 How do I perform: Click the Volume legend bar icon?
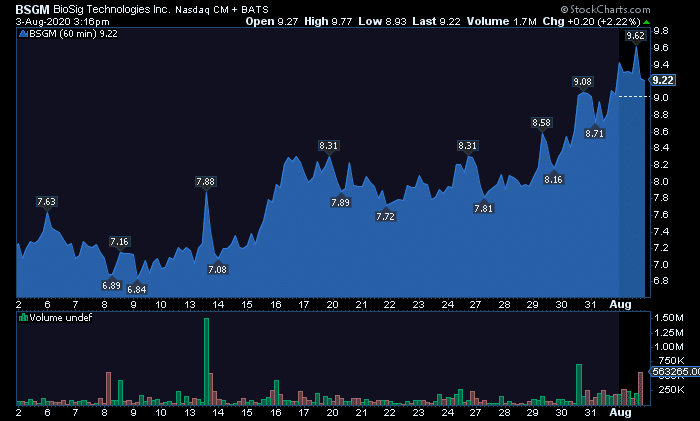(x=23, y=317)
